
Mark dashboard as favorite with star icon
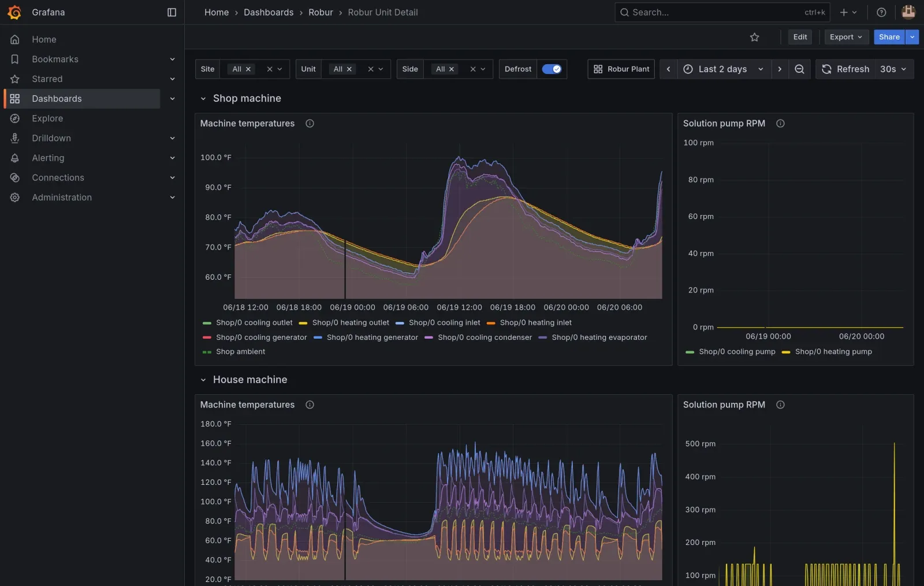click(754, 37)
